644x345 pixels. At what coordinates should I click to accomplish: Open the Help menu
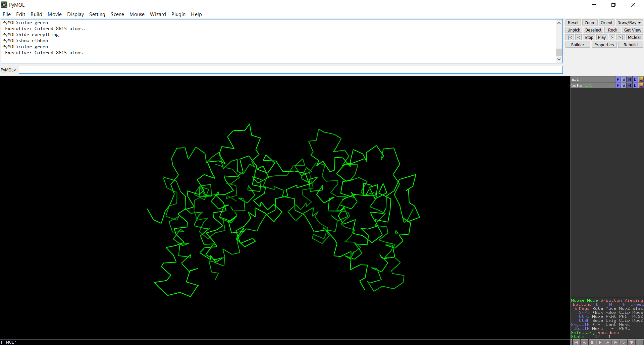197,14
